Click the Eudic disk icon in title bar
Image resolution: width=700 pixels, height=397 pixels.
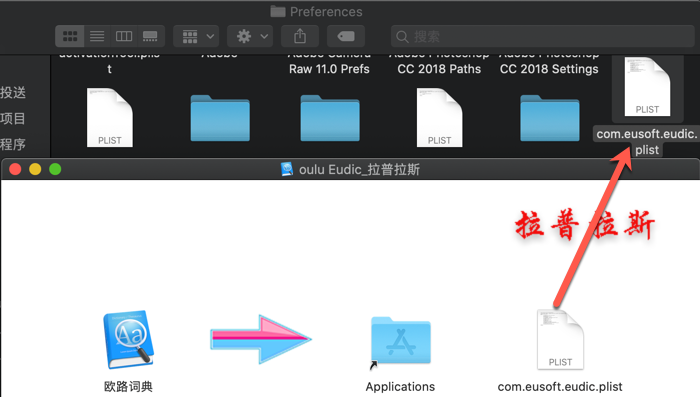287,169
